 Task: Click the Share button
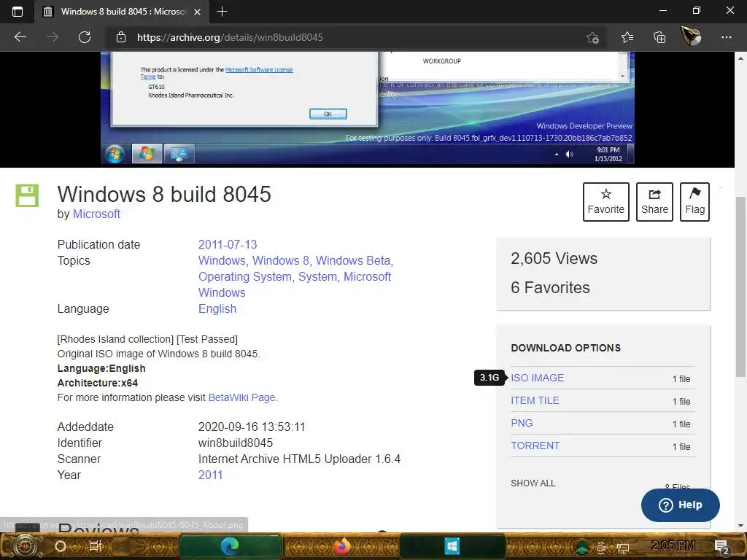[654, 202]
